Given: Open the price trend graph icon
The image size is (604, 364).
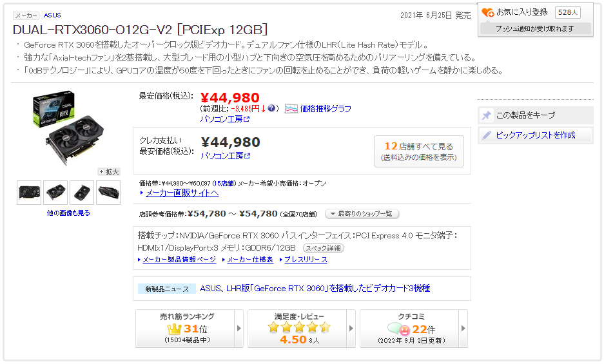Looking at the screenshot, I should click(291, 108).
